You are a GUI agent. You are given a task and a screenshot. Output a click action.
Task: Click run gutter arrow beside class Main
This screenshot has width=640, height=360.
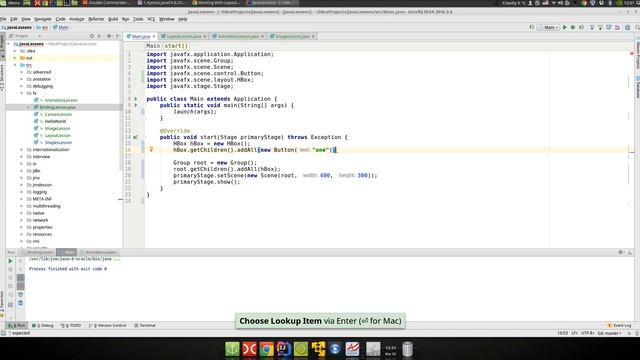point(136,99)
